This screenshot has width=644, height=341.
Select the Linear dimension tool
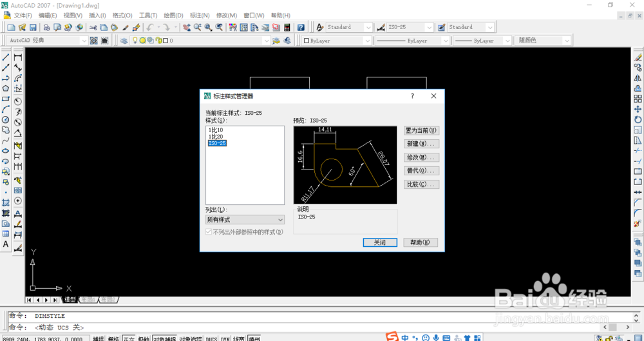[x=18, y=57]
